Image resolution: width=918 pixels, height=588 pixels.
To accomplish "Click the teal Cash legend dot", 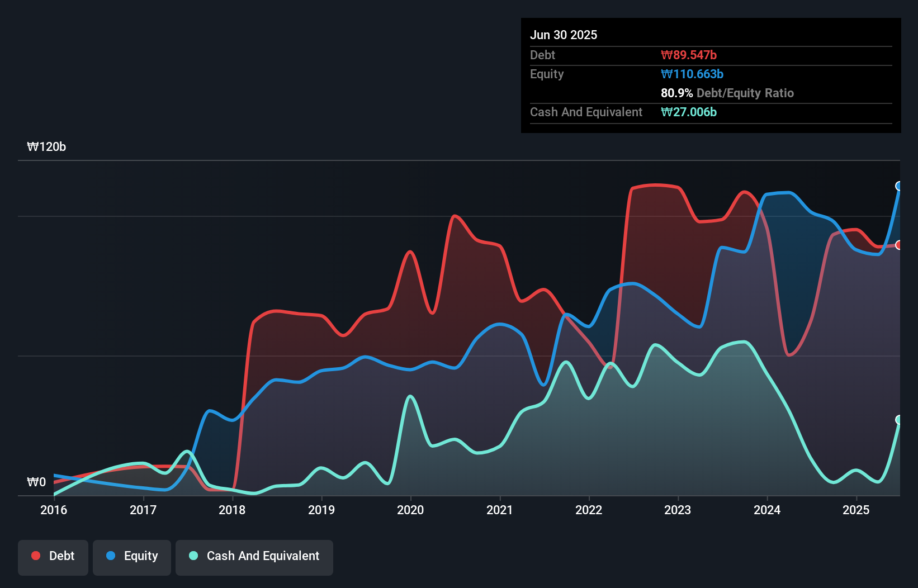I will 193,556.
